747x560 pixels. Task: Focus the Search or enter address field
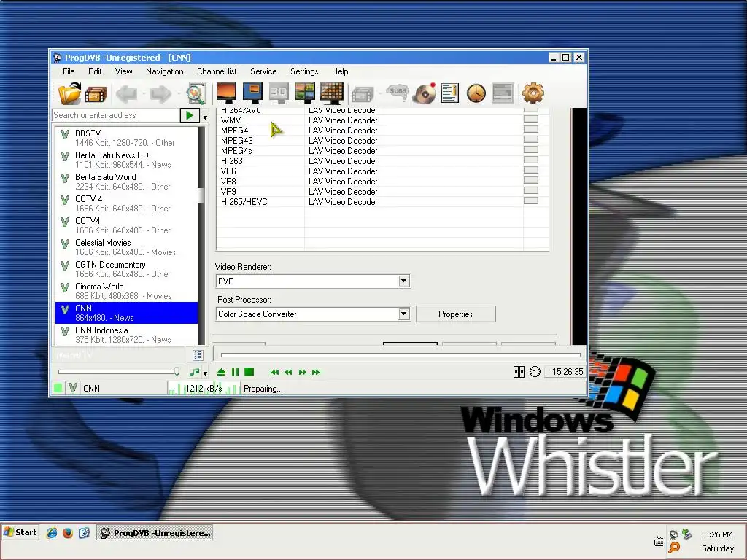tap(115, 115)
